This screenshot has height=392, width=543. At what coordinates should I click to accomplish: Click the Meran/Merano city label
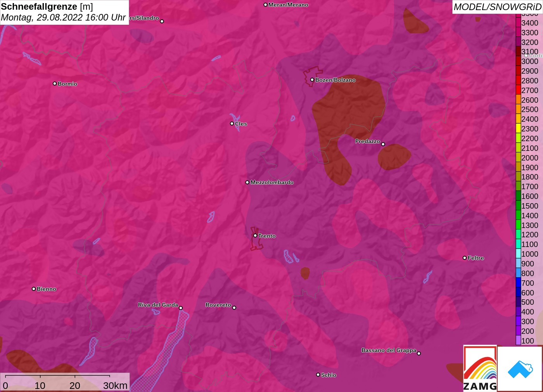pyautogui.click(x=288, y=5)
